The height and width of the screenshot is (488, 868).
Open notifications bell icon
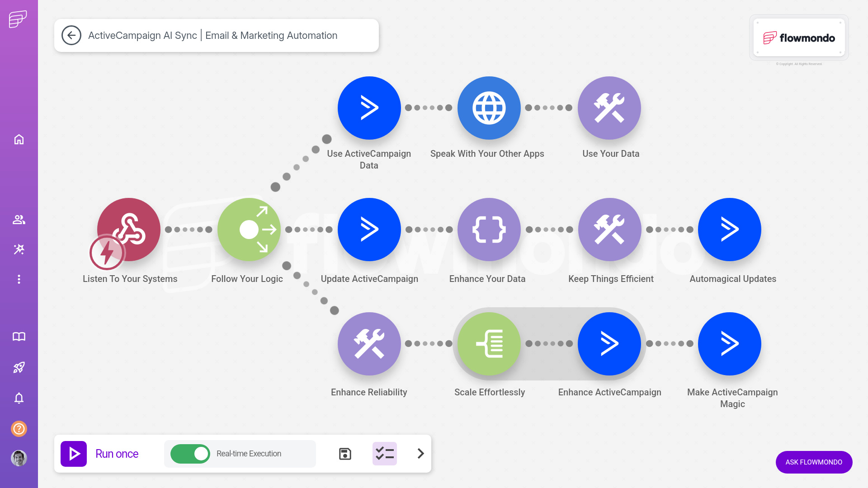19,398
